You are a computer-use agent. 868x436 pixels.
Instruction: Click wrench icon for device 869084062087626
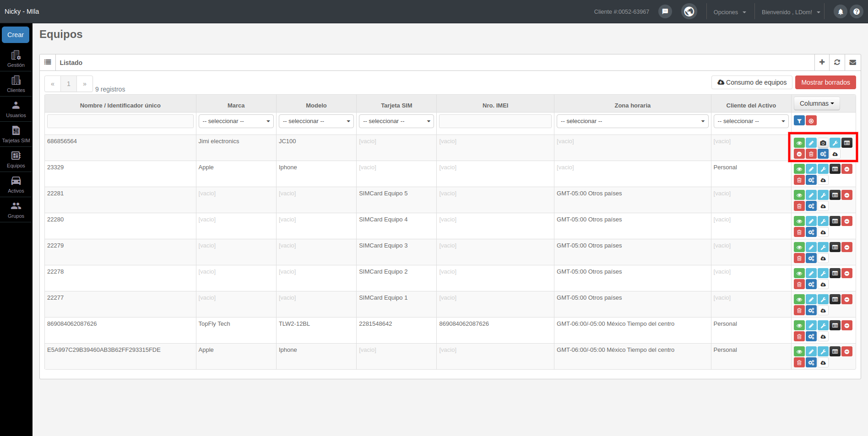coord(823,325)
